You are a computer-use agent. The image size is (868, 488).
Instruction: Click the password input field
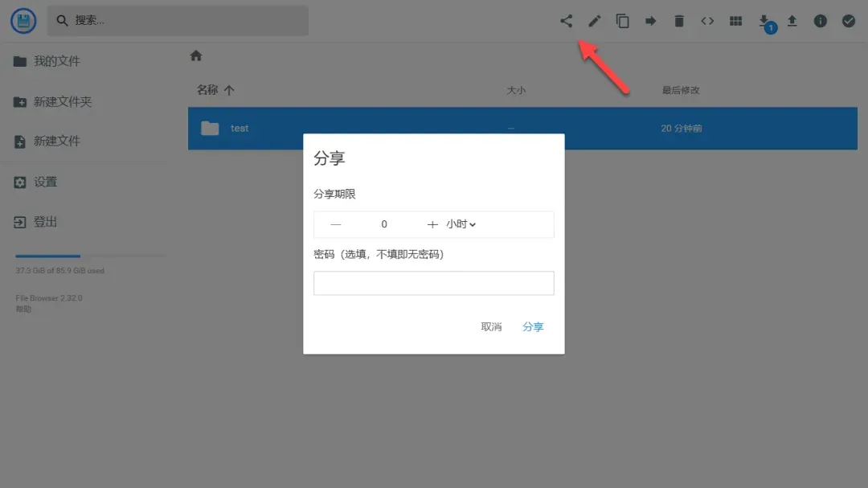tap(433, 283)
